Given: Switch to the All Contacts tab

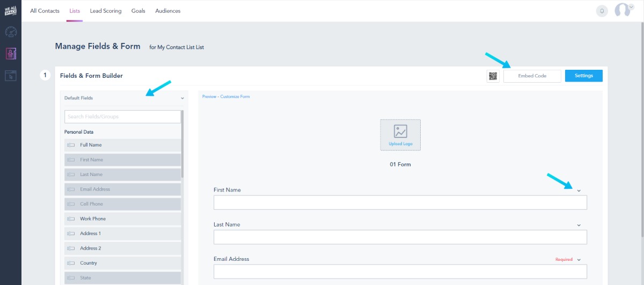Looking at the screenshot, I should click(45, 11).
